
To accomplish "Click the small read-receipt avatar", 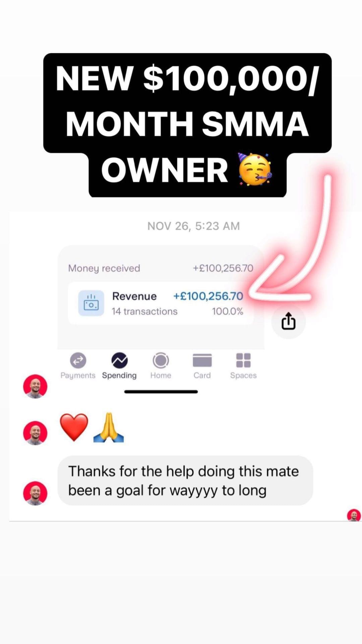I will click(354, 515).
